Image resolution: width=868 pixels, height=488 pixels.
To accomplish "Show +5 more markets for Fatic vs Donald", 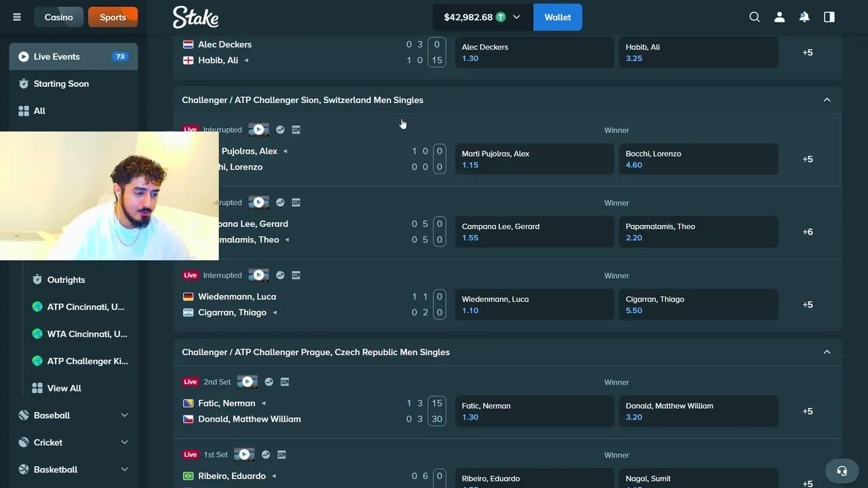I will (x=808, y=411).
